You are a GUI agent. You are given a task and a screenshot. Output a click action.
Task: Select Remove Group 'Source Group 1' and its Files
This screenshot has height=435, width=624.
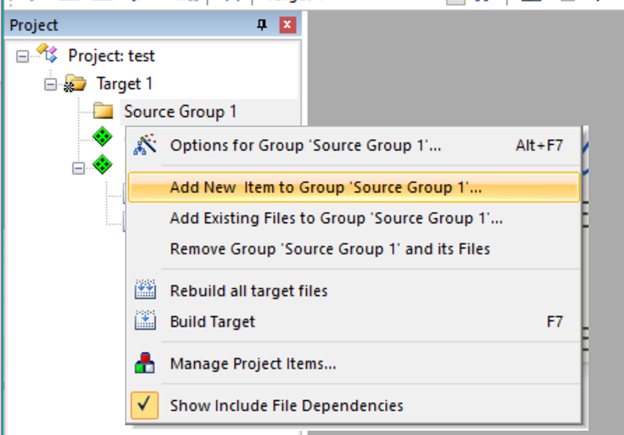coord(330,248)
